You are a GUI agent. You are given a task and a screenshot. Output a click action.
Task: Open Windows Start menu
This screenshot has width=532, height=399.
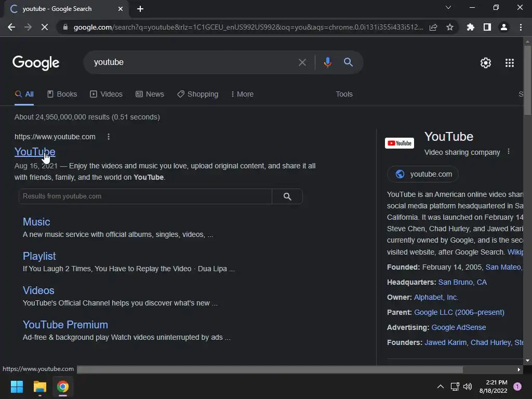[x=17, y=387]
